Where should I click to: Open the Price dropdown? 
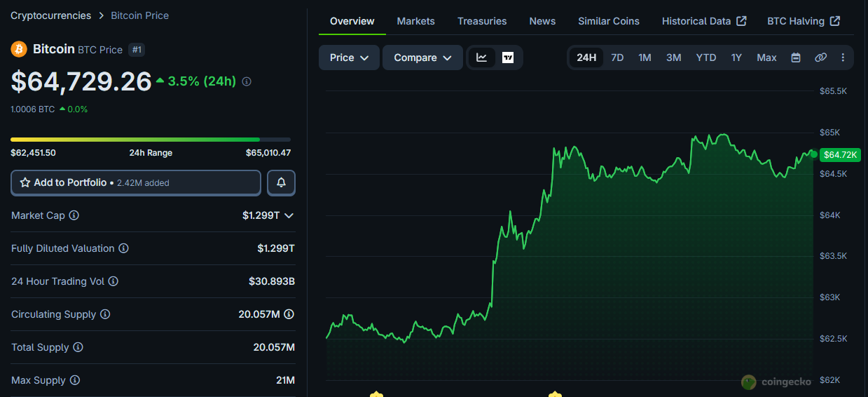(349, 58)
